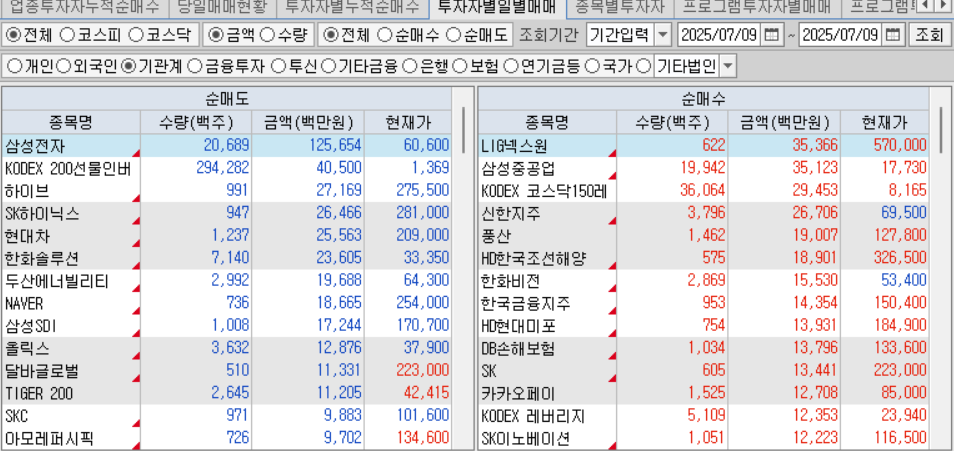
Task: Select 삼성SDI row
Action: (227, 326)
